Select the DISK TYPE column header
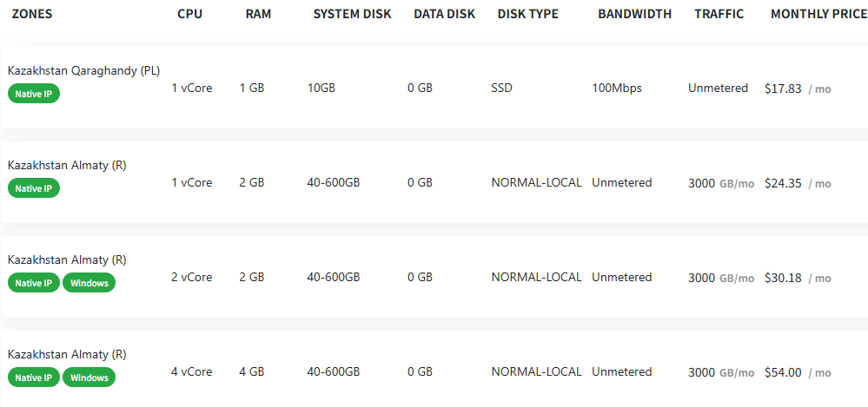 tap(527, 14)
